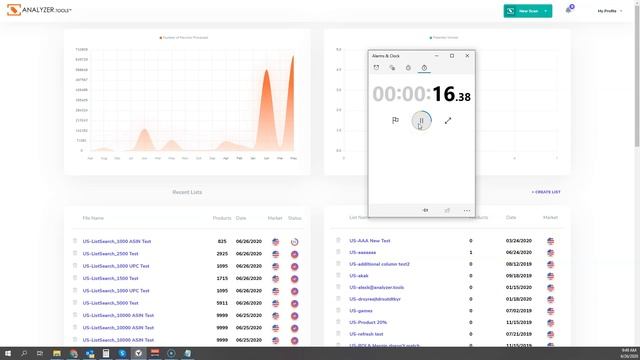
Task: Open the Timer tab in Alarms & Clock
Action: point(408,68)
